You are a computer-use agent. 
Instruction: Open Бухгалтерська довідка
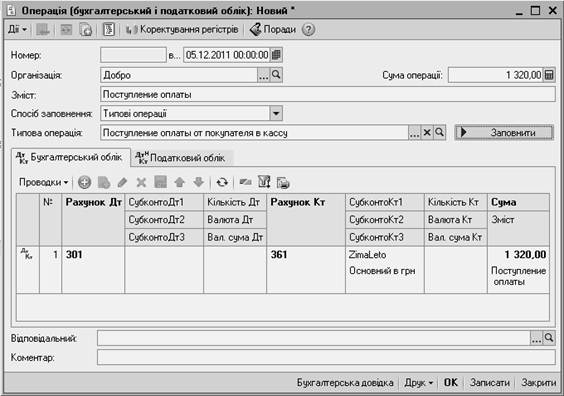pyautogui.click(x=345, y=382)
